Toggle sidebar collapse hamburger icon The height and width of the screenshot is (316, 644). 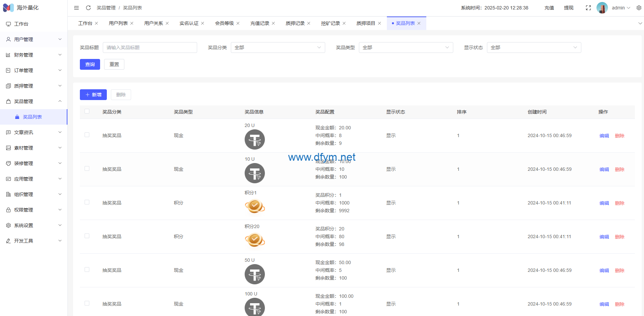tap(76, 8)
